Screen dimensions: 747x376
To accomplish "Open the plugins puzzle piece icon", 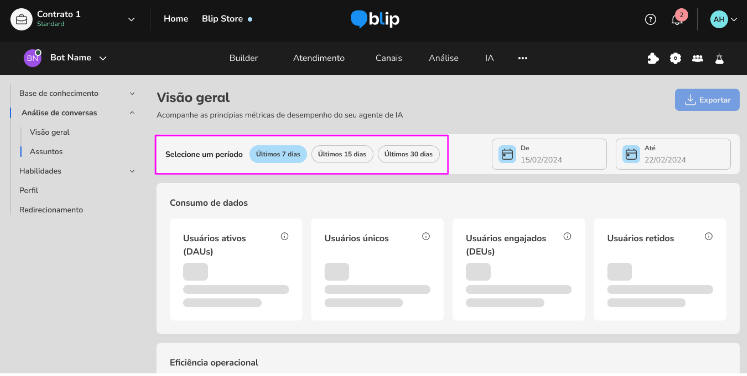I will pos(653,58).
